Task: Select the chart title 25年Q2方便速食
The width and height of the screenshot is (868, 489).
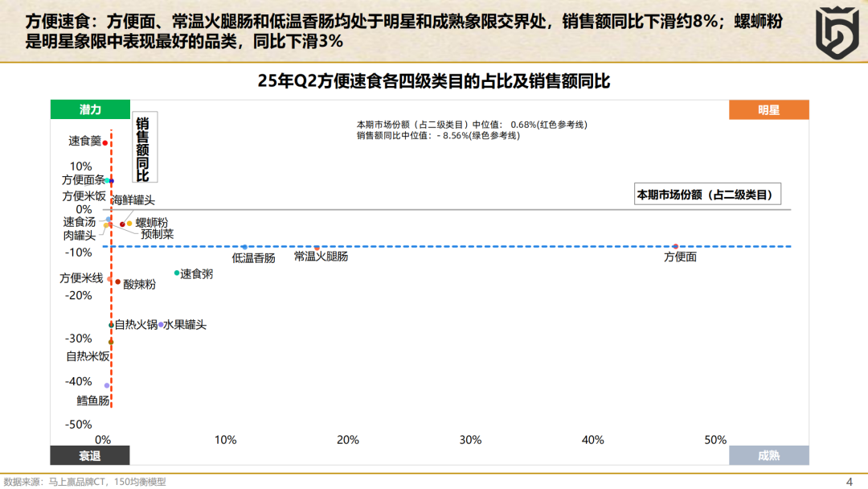Action: coord(434,81)
